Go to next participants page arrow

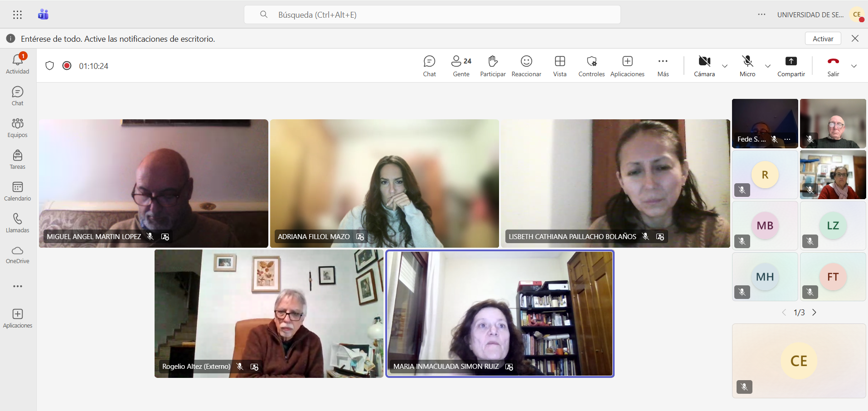(814, 312)
